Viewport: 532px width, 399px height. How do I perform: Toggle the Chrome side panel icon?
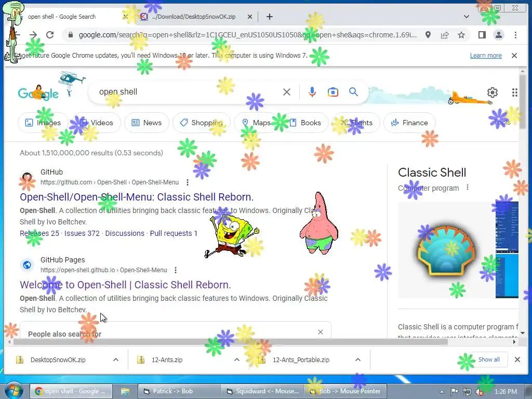pyautogui.click(x=482, y=35)
